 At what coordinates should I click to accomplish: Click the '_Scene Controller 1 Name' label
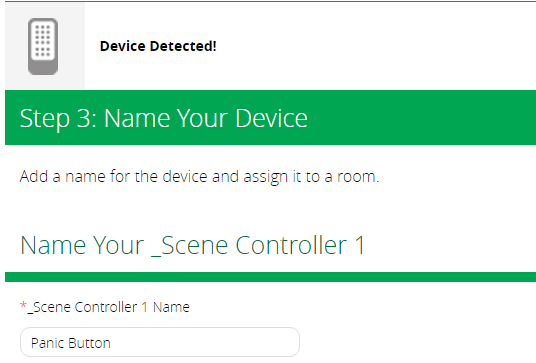point(108,307)
